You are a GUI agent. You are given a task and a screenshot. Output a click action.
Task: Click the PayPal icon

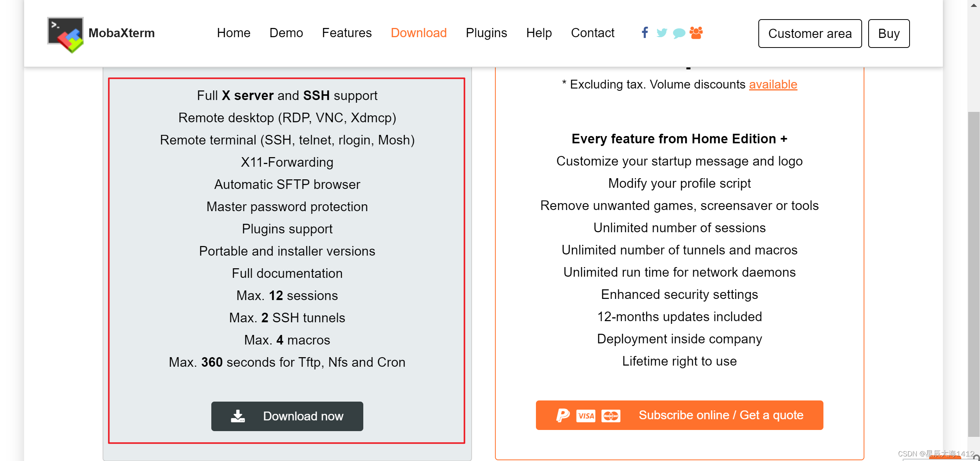click(563, 415)
